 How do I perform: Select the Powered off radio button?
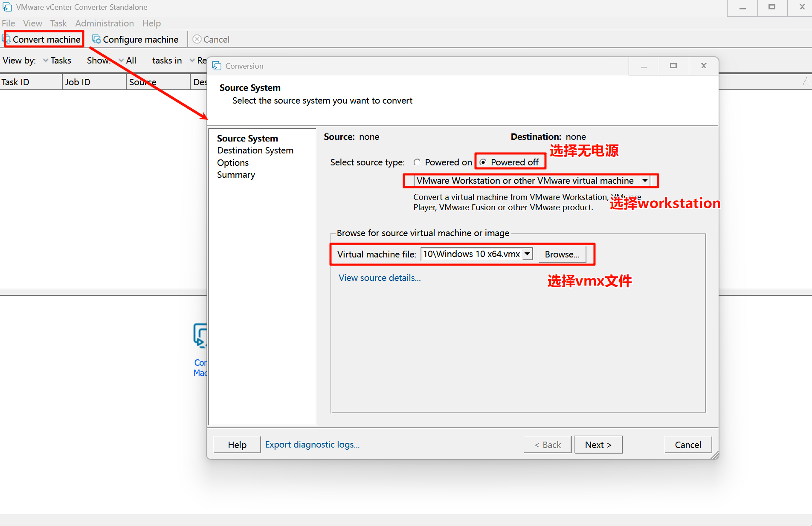(483, 162)
